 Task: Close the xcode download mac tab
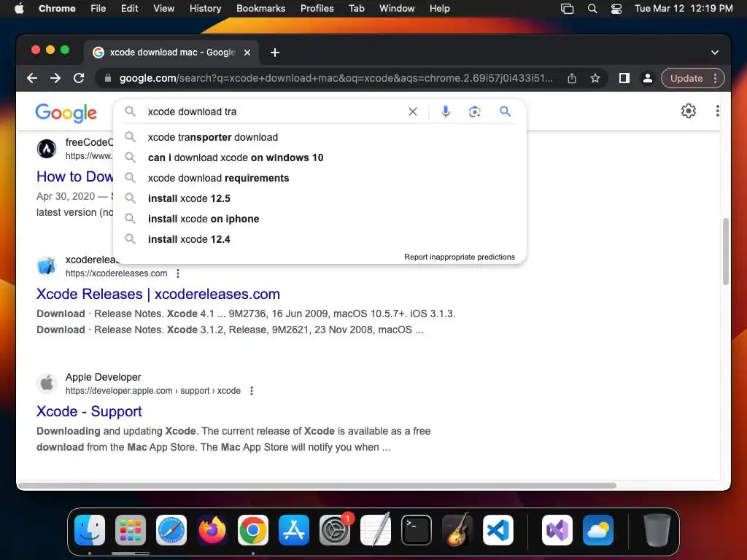(x=247, y=52)
